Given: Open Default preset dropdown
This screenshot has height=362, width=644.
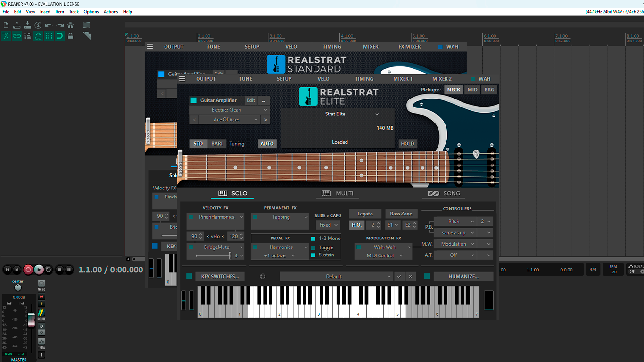Looking at the screenshot, I should pos(336,277).
